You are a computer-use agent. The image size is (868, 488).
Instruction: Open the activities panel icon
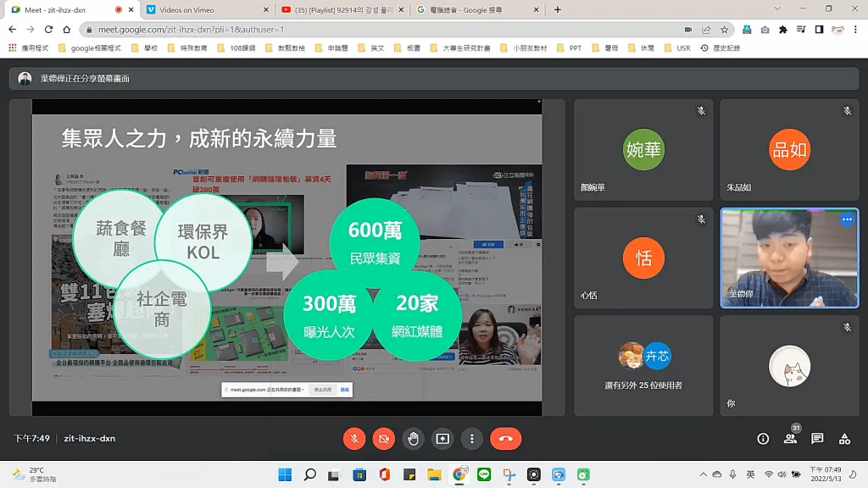pyautogui.click(x=844, y=439)
